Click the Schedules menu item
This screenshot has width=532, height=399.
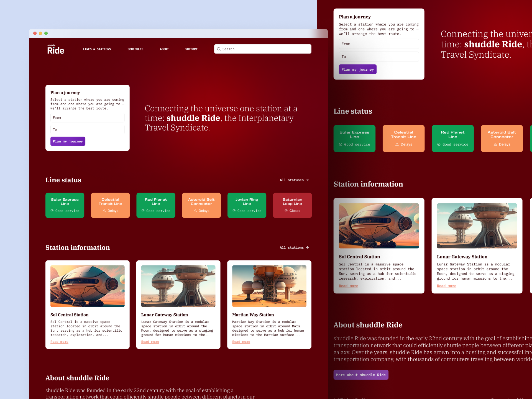point(135,49)
